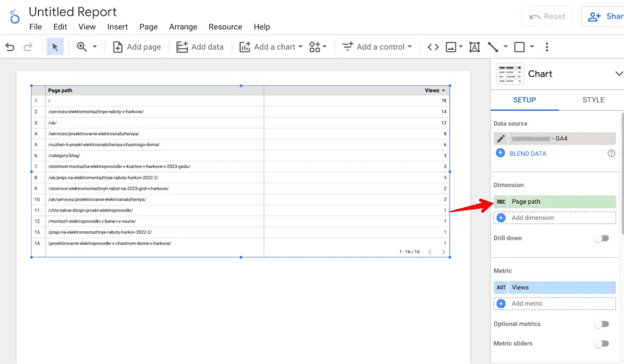Switch to the STYLE tab
The width and height of the screenshot is (624, 364).
(x=594, y=100)
